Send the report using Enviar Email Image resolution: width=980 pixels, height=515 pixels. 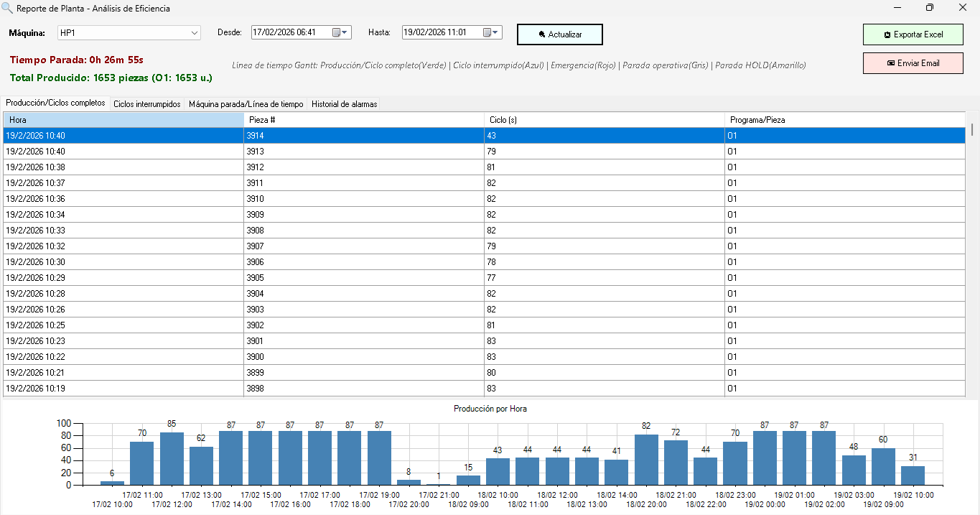913,63
